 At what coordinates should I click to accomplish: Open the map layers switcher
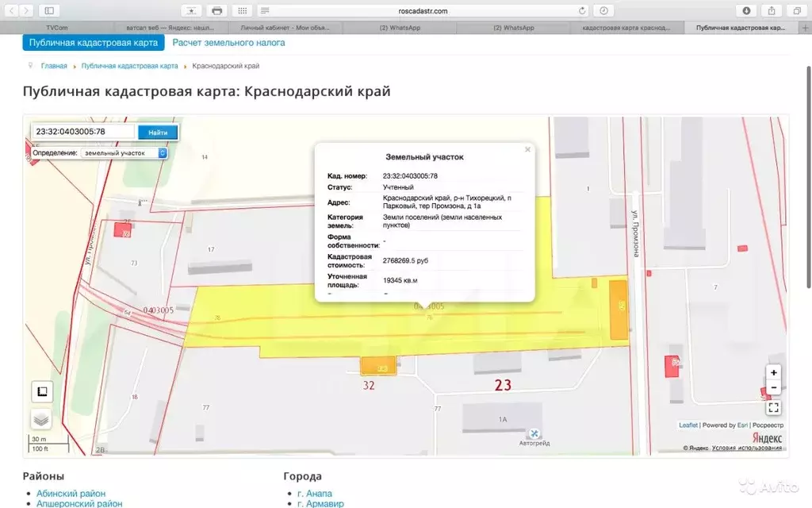[41, 419]
